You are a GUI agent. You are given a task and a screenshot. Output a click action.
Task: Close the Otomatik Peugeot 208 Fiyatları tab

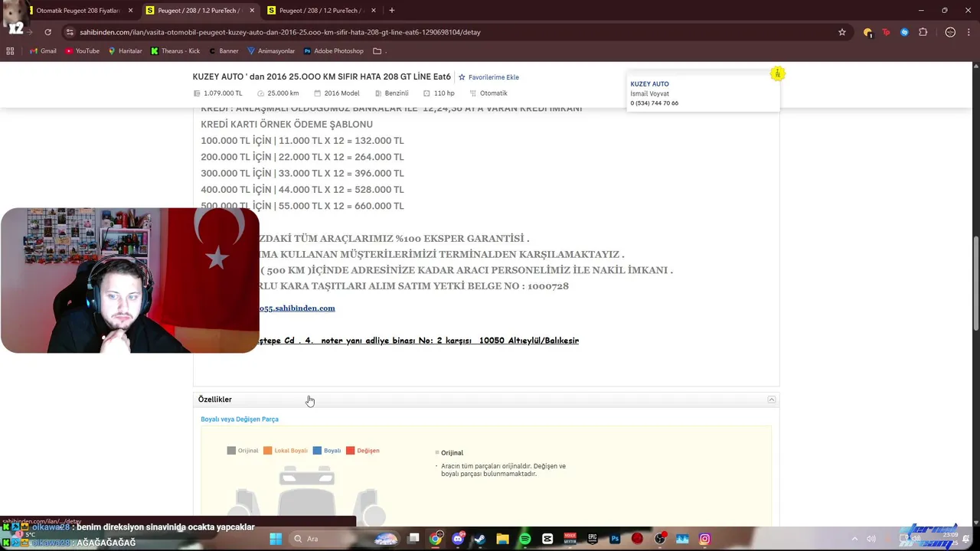click(130, 11)
